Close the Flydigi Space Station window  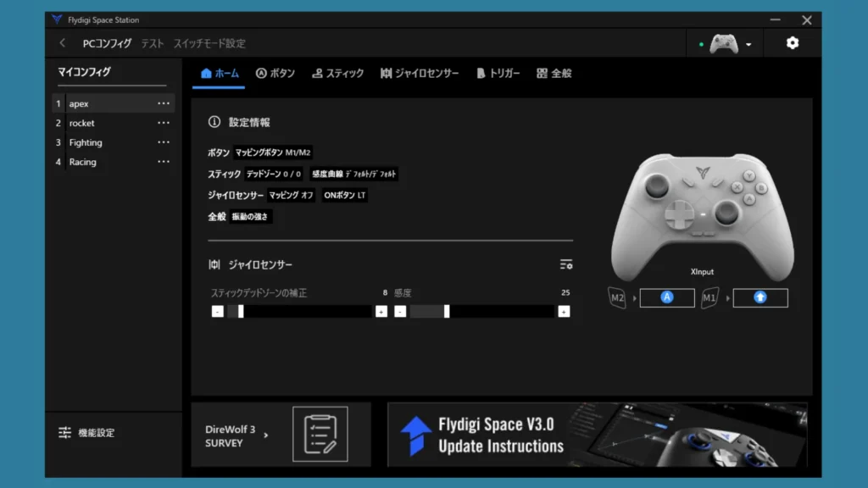click(807, 20)
